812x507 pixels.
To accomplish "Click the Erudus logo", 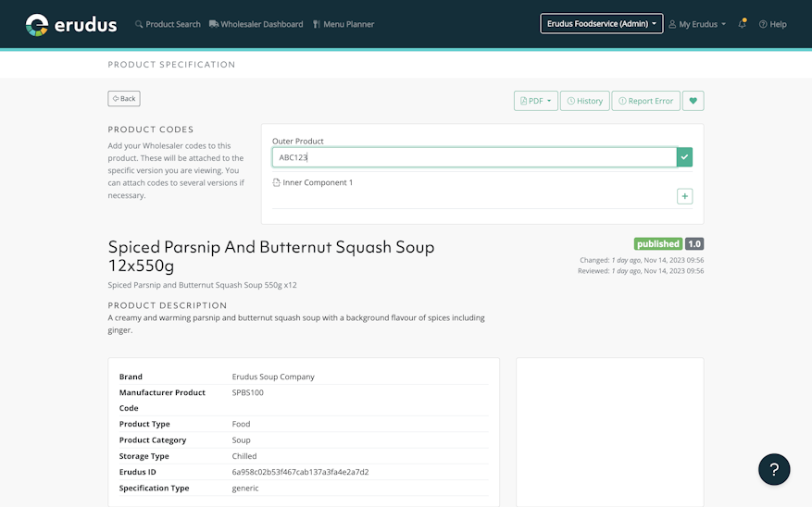I will click(71, 24).
